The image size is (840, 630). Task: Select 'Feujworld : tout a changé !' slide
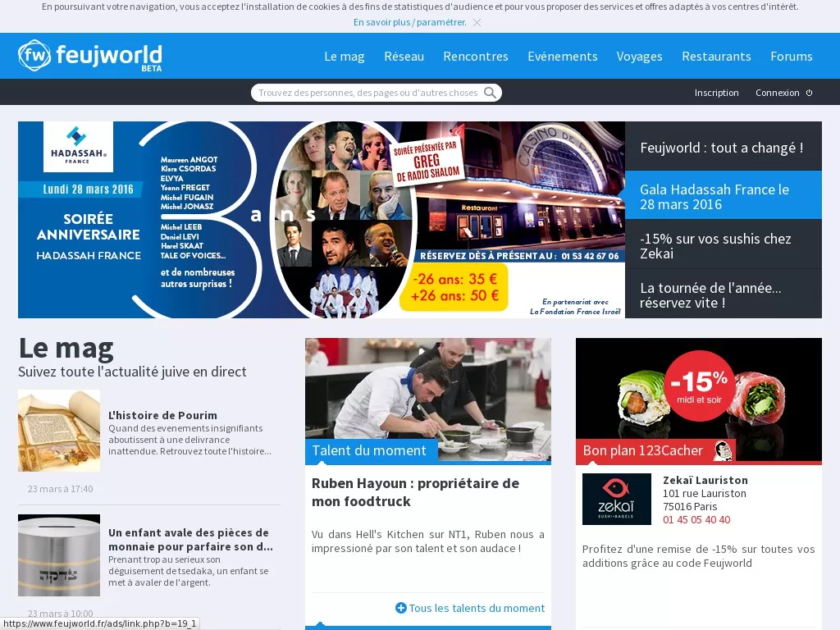point(722,148)
